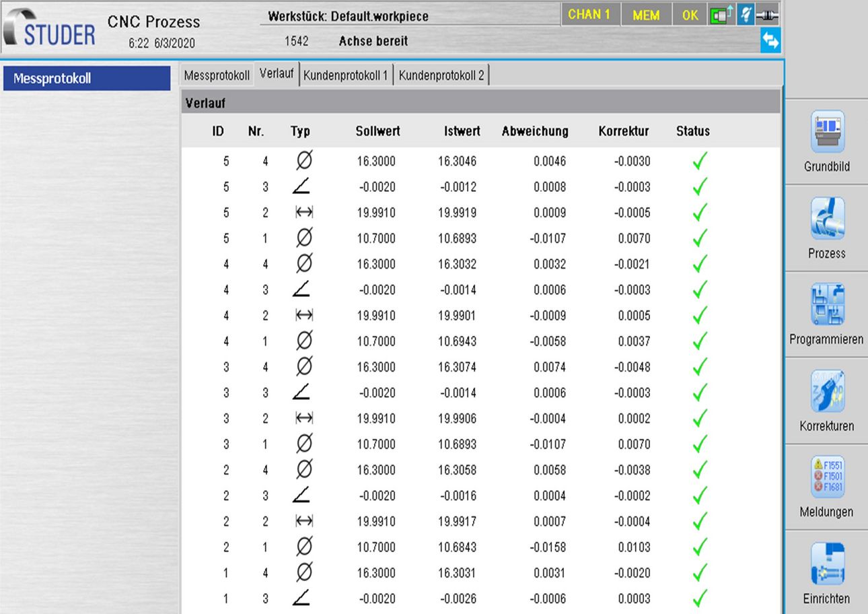This screenshot has height=614, width=868.
Task: Select the Verlauf tab
Action: (277, 75)
